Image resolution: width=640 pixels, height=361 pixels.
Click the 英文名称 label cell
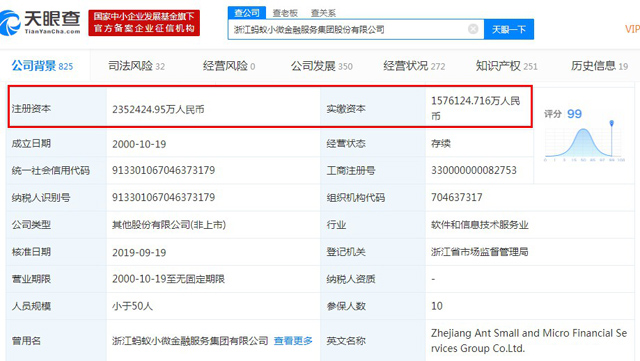(x=373, y=341)
